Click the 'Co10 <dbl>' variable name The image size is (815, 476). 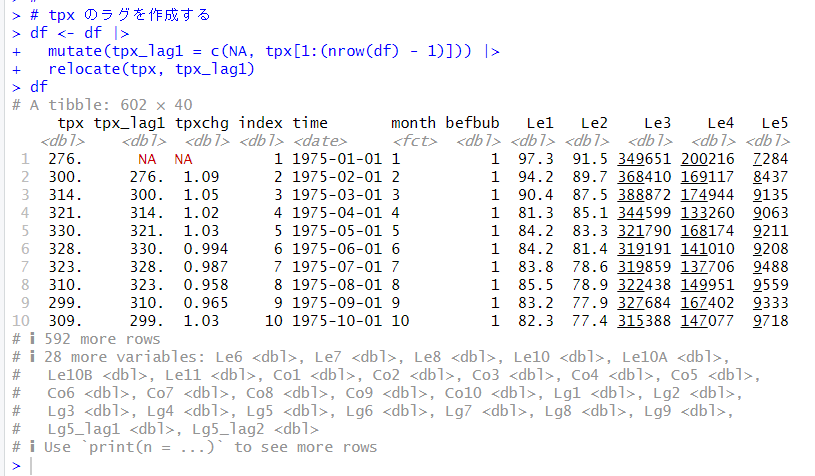coord(490,393)
